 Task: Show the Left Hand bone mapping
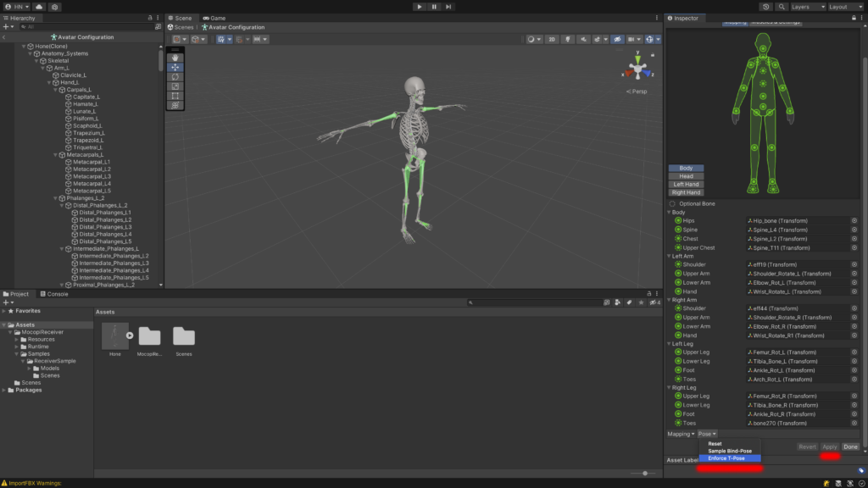point(686,184)
